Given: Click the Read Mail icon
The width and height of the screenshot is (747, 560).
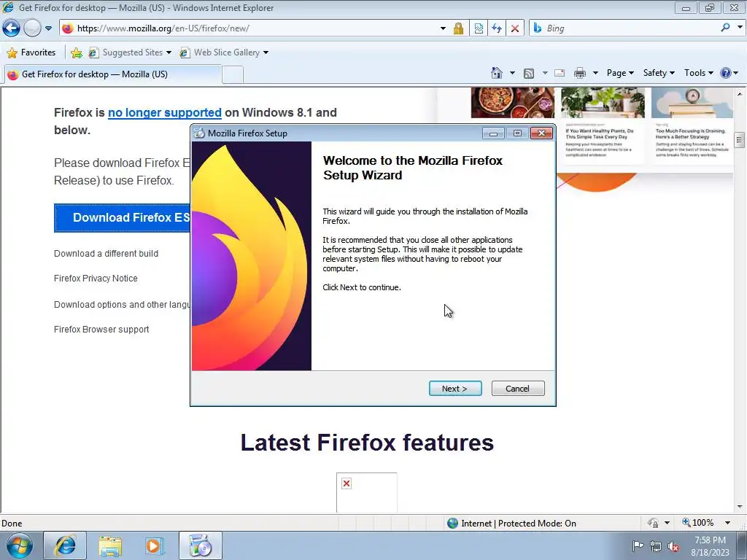Looking at the screenshot, I should tap(560, 73).
